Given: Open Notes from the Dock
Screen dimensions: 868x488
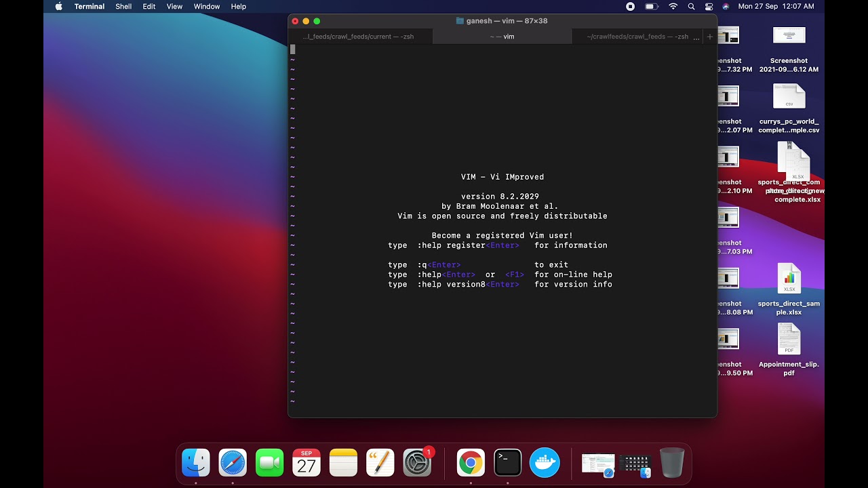Looking at the screenshot, I should (343, 463).
